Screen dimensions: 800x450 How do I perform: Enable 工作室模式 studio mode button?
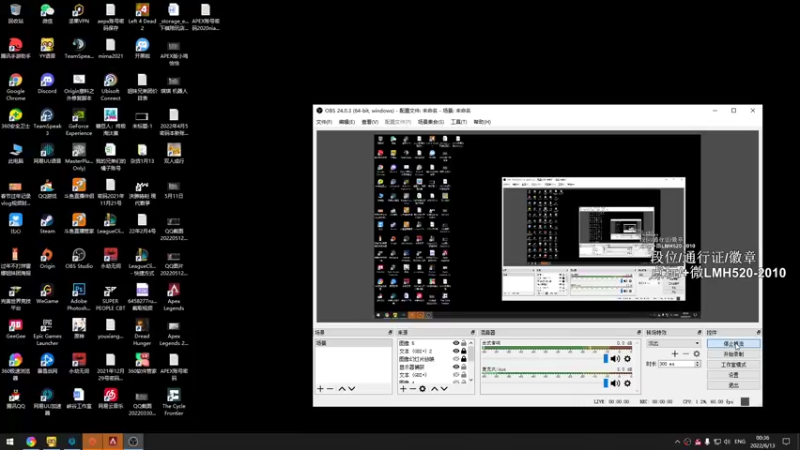[734, 365]
